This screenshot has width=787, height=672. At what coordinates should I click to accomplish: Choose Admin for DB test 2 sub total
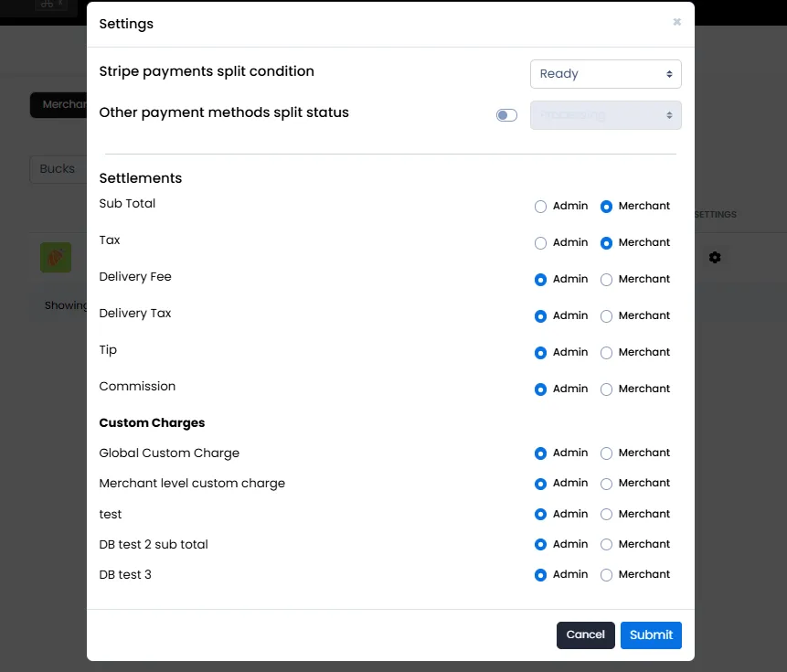(x=540, y=545)
